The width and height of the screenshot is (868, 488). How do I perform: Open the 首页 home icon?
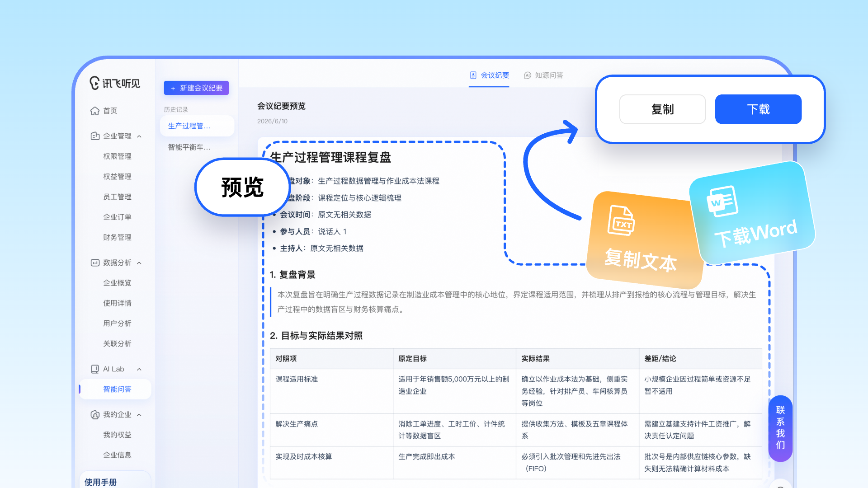point(95,111)
